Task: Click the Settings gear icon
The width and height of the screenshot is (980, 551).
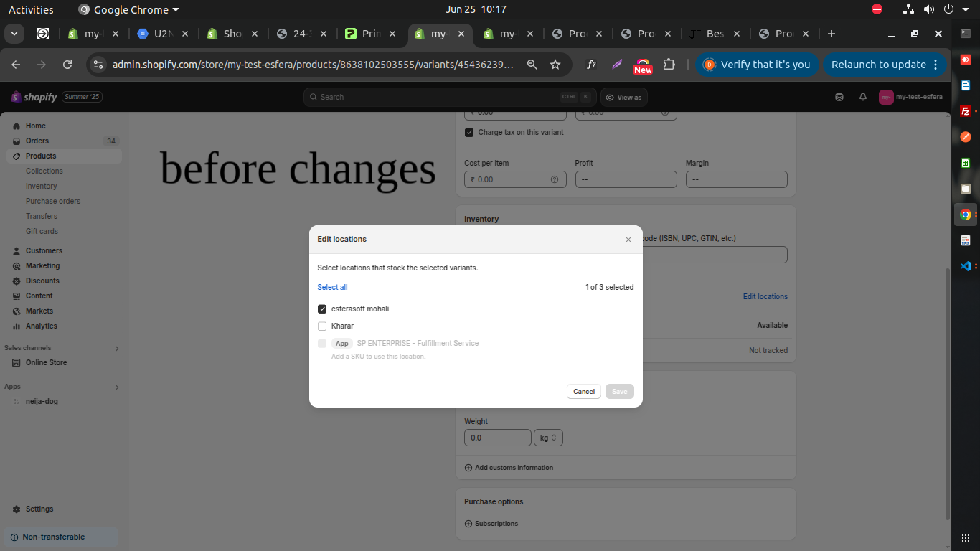Action: click(x=17, y=509)
